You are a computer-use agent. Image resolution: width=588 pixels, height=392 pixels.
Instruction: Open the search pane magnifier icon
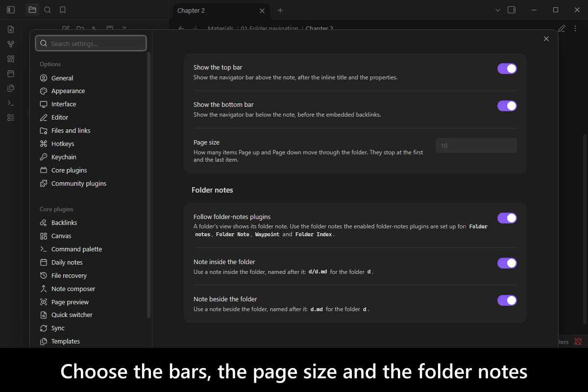[x=48, y=10]
